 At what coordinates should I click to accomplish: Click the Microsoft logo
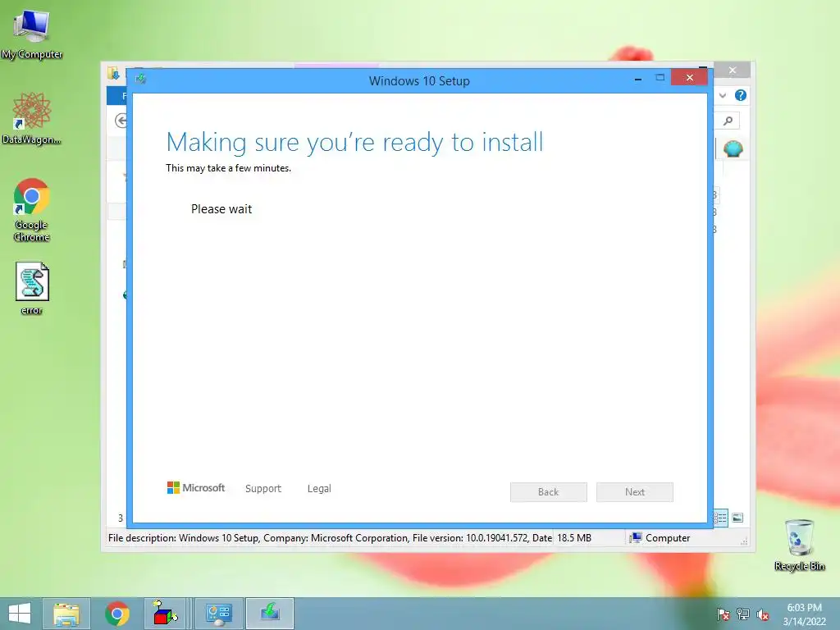point(196,488)
